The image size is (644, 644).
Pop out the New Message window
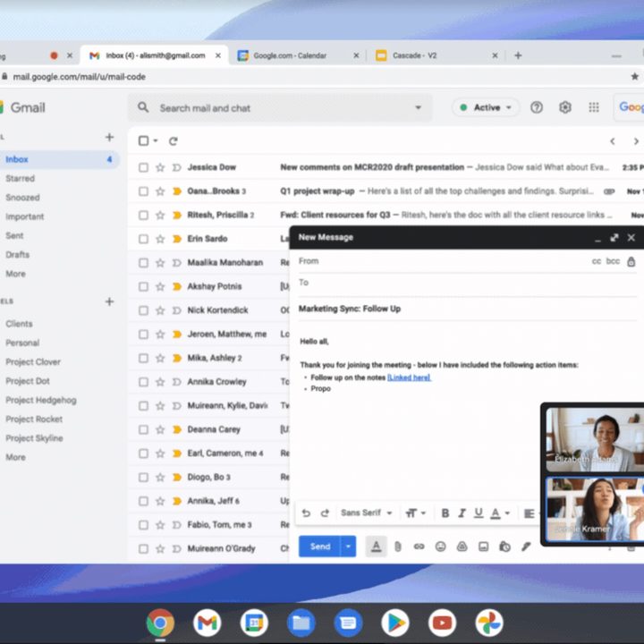(614, 237)
